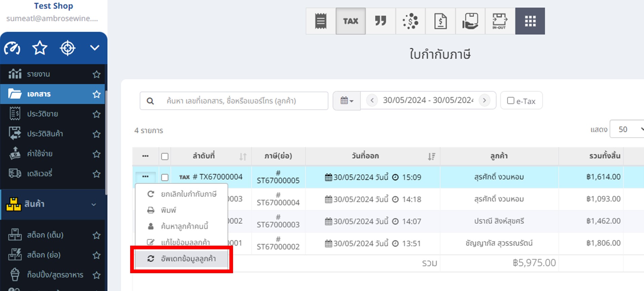The height and width of the screenshot is (291, 644).
Task: Click the IN-OUT transfer toolbar icon
Action: [500, 21]
